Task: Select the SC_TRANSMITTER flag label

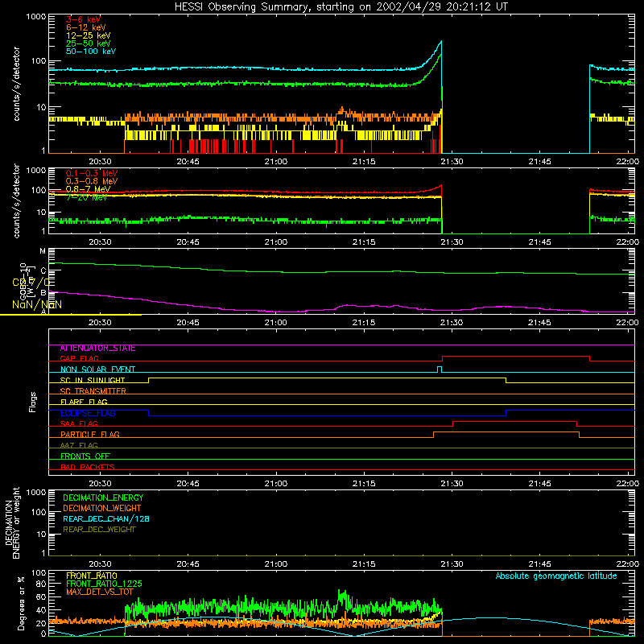Action: [x=93, y=391]
